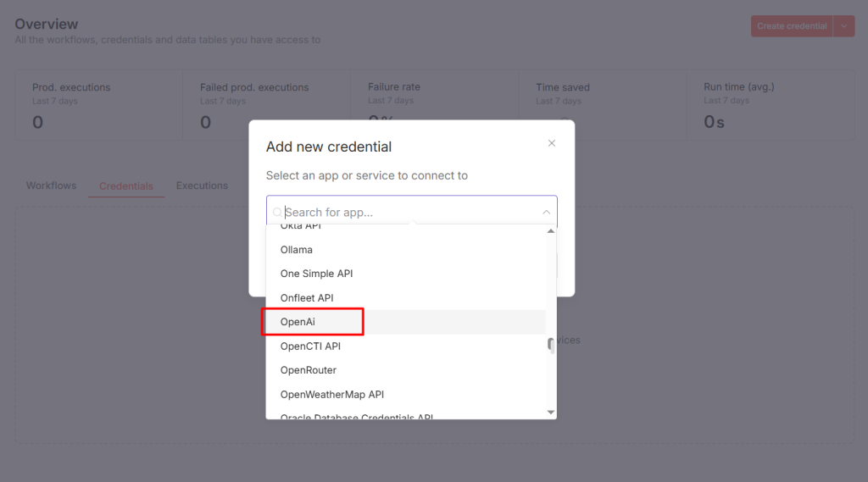Click the search magnifier icon
Viewport: 868px width, 482px height.
(277, 213)
